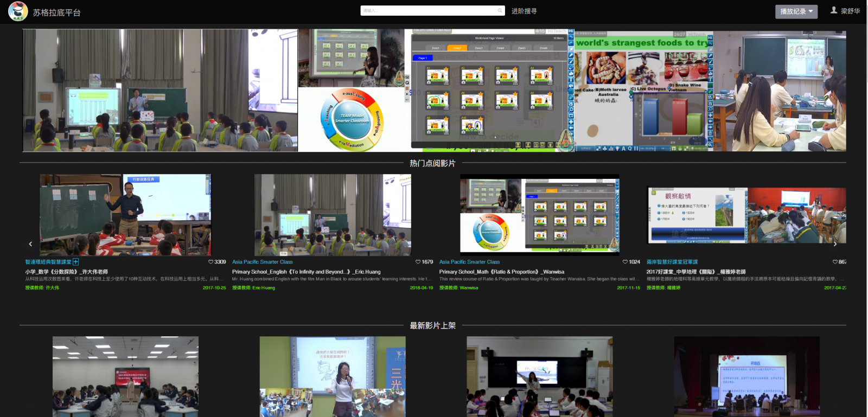Click the plus icon next to 智連環經典智慧課堂

click(76, 262)
